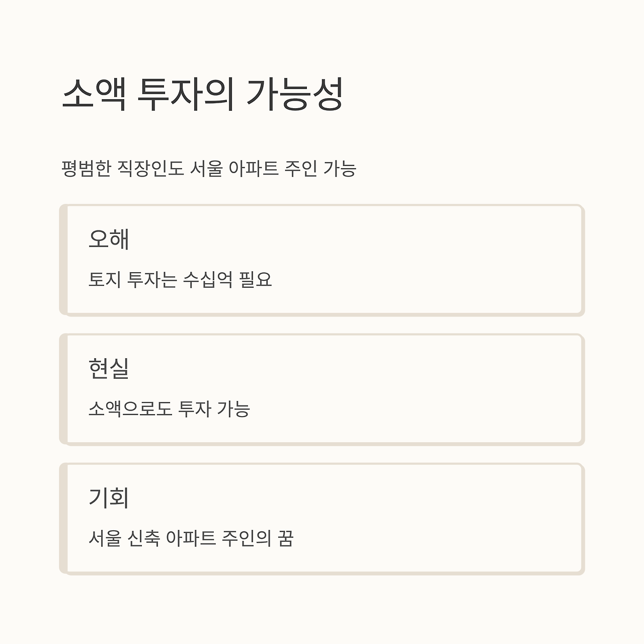644x644 pixels.
Task: Click empty area inside the 오해 card
Action: pyautogui.click(x=428, y=259)
